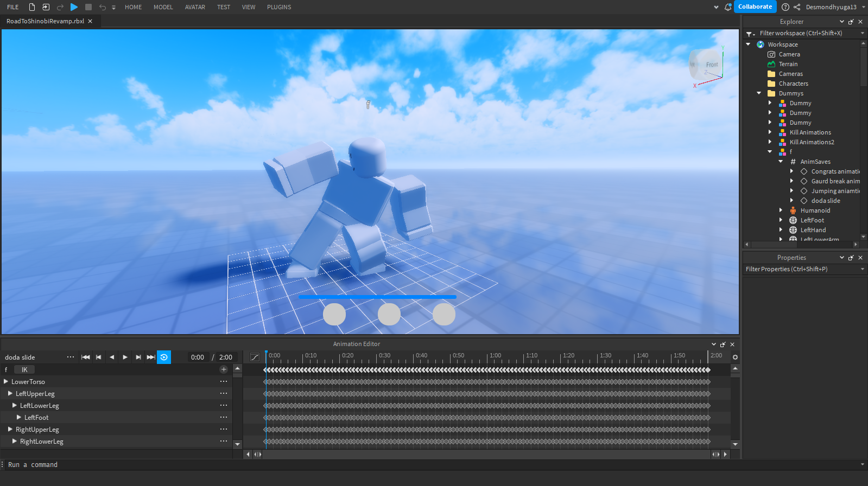Viewport: 868px width, 486px height.
Task: Switch to the AVATAR tab
Action: [x=195, y=7]
